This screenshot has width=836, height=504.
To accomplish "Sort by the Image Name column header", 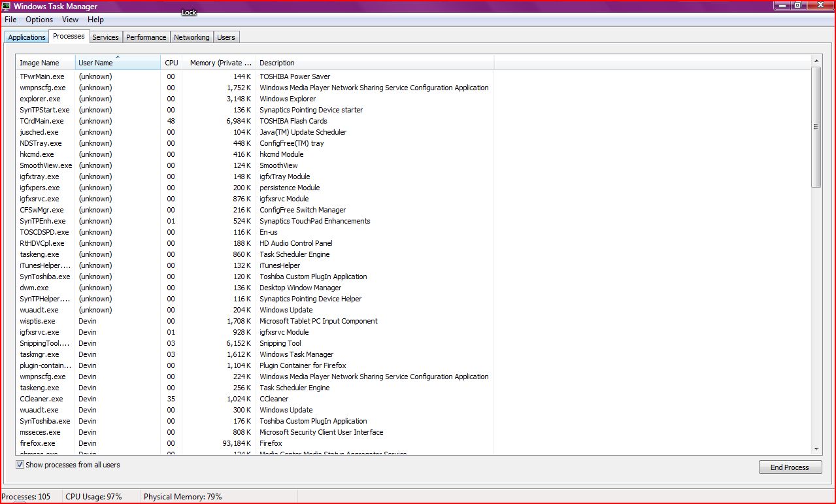I will click(46, 63).
